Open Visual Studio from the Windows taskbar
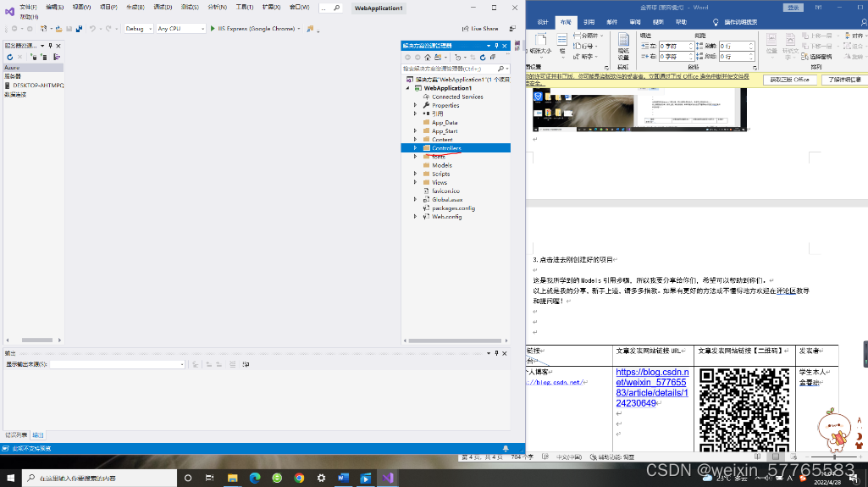This screenshot has width=868, height=487. [x=388, y=478]
